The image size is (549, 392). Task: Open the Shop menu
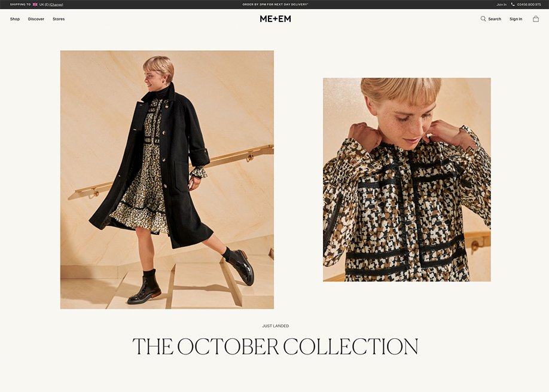click(15, 19)
